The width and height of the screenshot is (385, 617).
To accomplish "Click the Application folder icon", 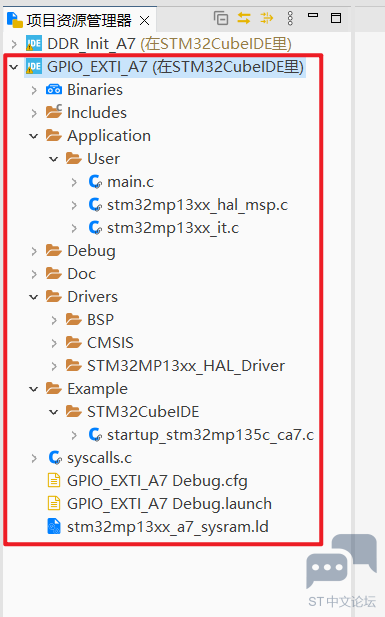I will (x=54, y=136).
